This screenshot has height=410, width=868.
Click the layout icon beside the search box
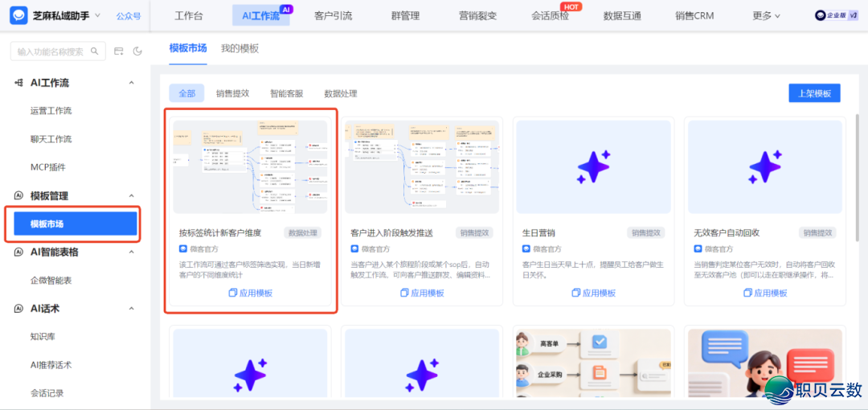point(119,51)
